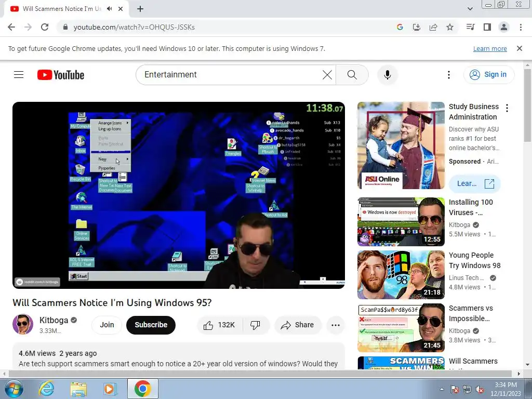Open the tab search dropdown arrow

pos(470,9)
